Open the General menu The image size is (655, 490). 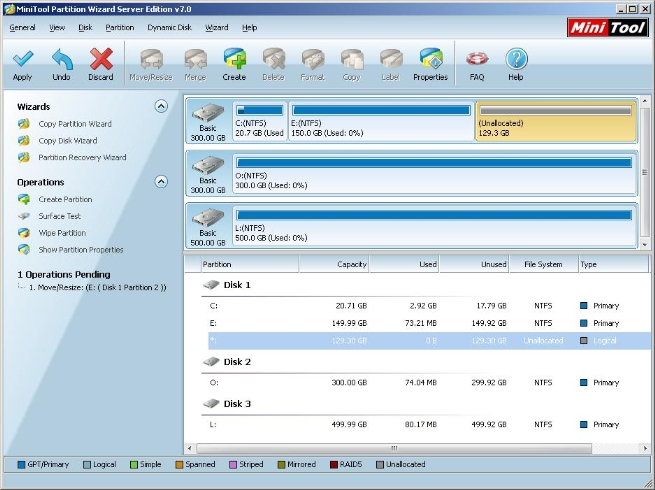coord(23,28)
